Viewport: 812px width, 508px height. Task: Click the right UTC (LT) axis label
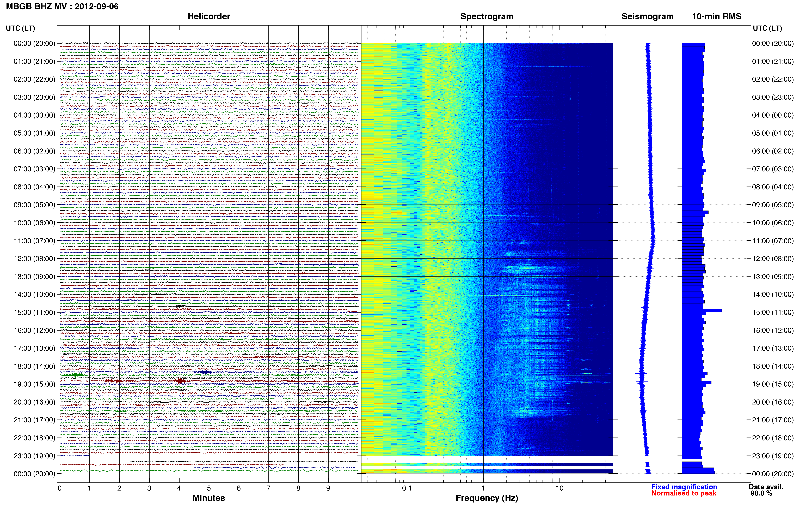(767, 28)
